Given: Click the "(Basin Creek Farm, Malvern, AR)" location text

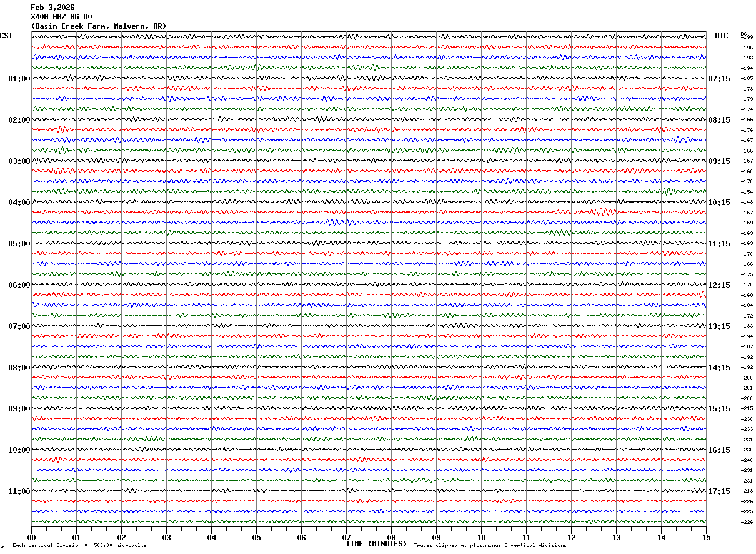Looking at the screenshot, I should tap(99, 26).
